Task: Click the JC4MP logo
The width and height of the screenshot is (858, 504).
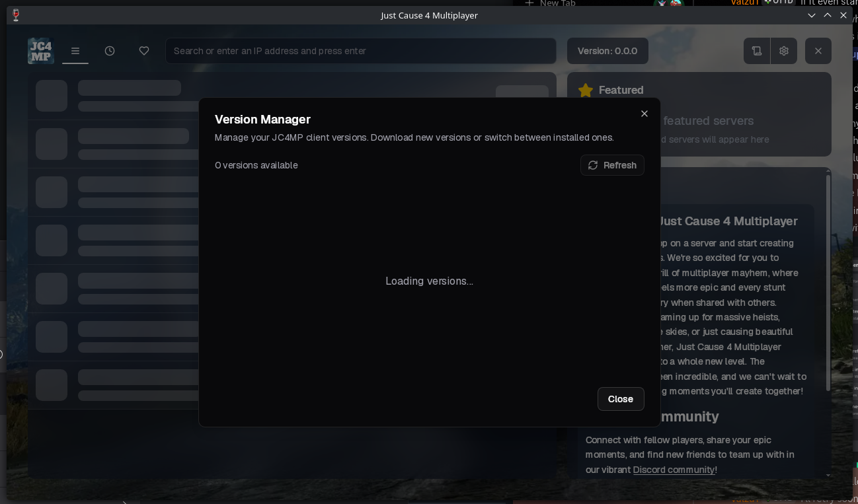Action: point(41,51)
